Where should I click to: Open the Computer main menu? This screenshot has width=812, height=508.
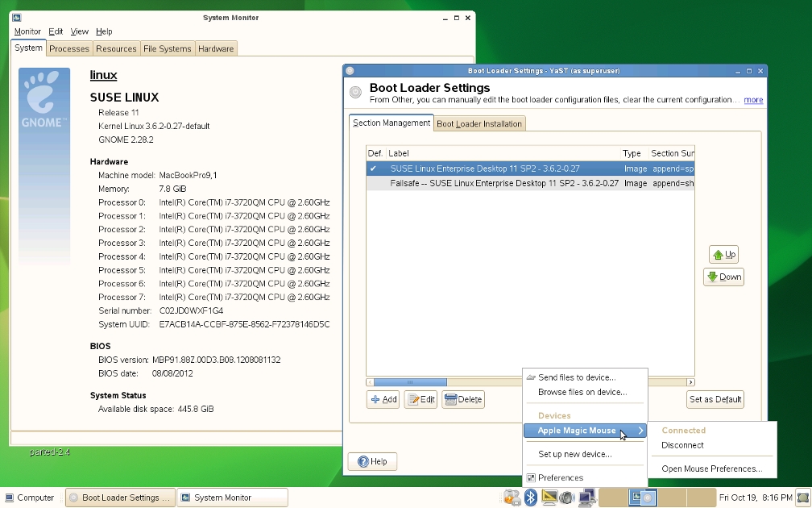click(x=30, y=498)
